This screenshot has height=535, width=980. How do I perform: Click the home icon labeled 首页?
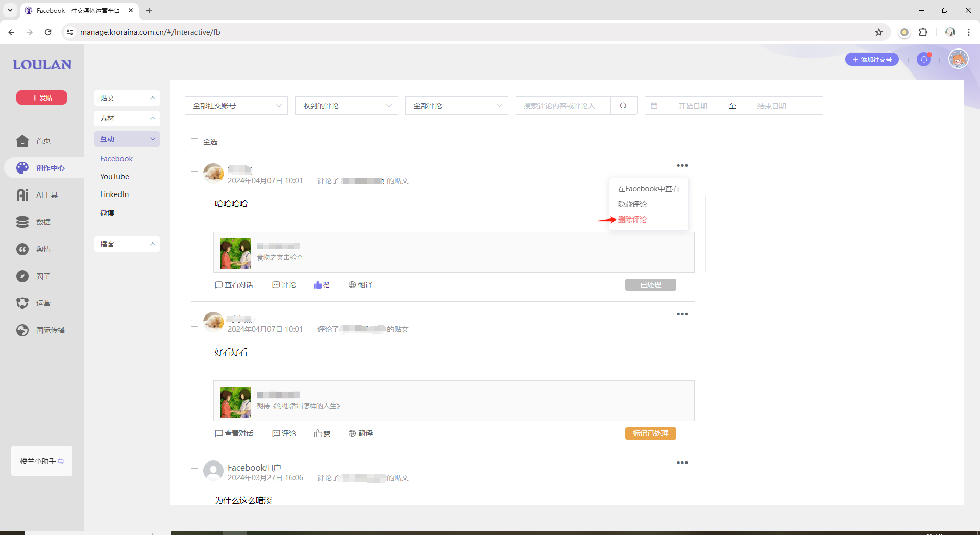[22, 141]
